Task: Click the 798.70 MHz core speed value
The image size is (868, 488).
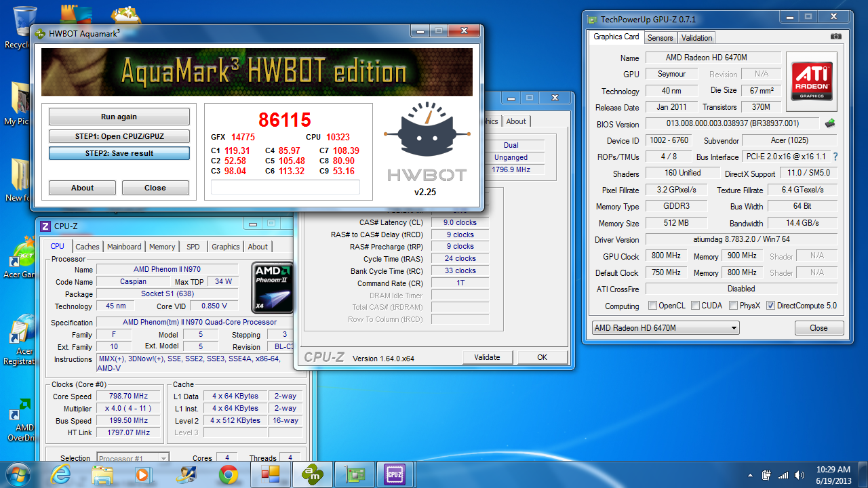Action: pos(129,396)
